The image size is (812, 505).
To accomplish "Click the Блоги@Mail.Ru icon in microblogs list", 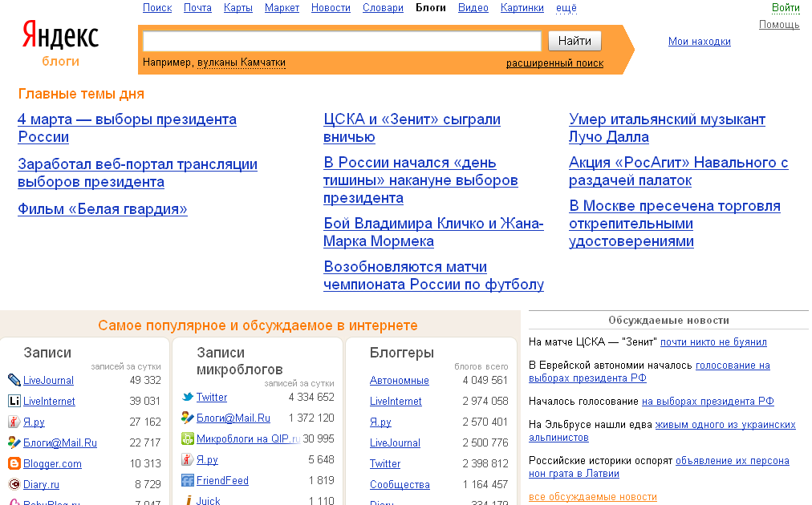I will (x=188, y=418).
